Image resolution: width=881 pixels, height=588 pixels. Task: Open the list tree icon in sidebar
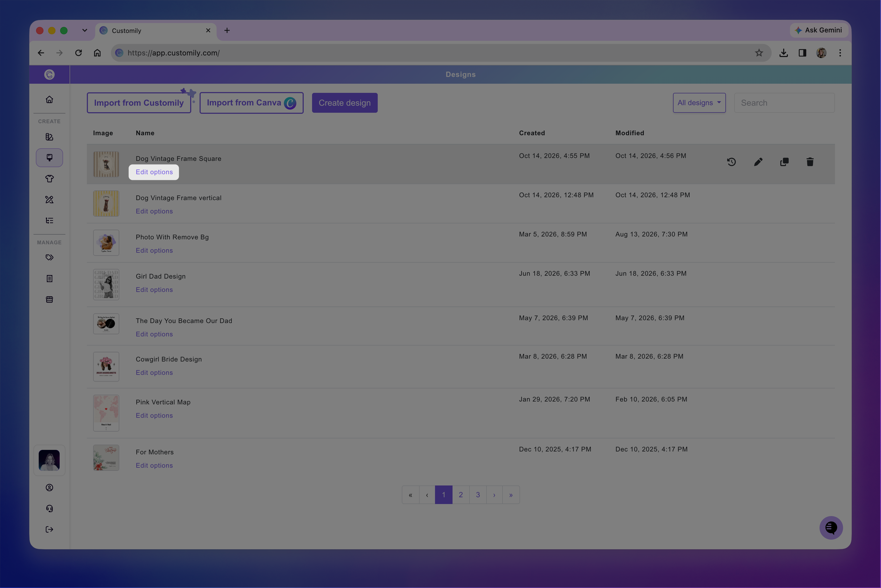point(49,220)
